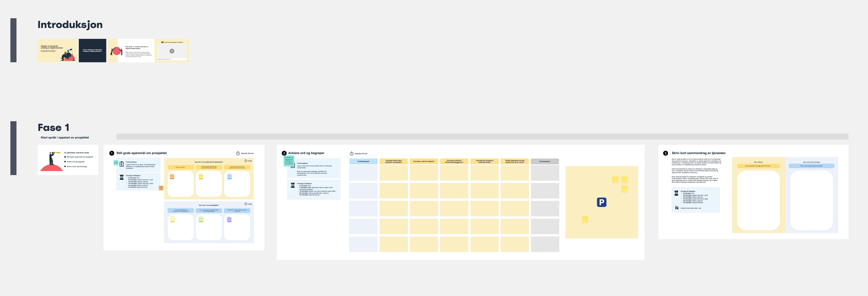Select the orange sticky note under 'Hvem er brukerne?'
The width and height of the screenshot is (868, 296).
(172, 177)
